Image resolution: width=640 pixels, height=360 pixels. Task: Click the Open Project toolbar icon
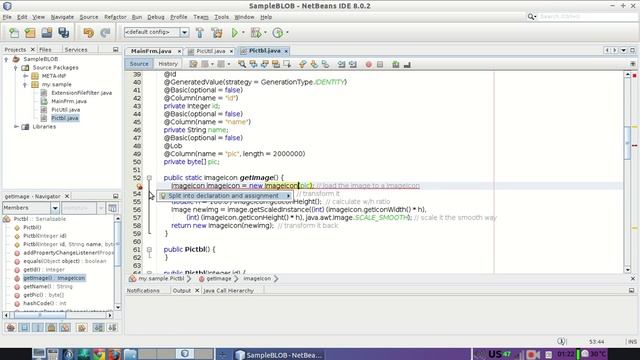tap(47, 33)
